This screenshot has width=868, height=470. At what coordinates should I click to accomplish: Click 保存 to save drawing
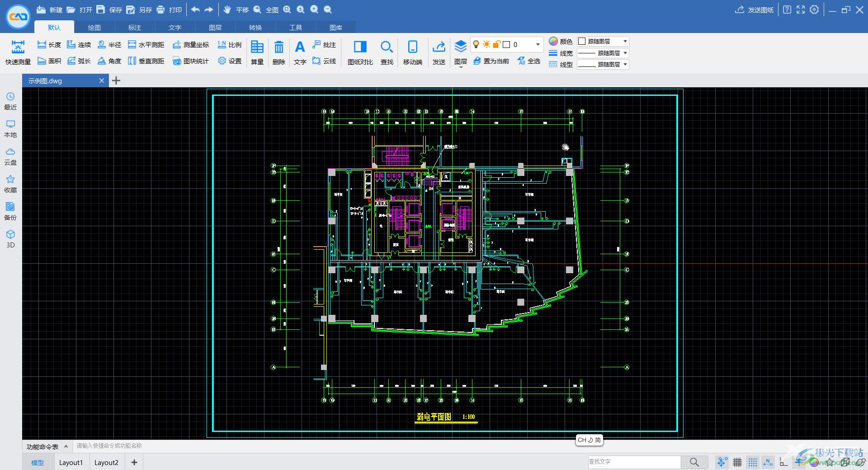(109, 9)
